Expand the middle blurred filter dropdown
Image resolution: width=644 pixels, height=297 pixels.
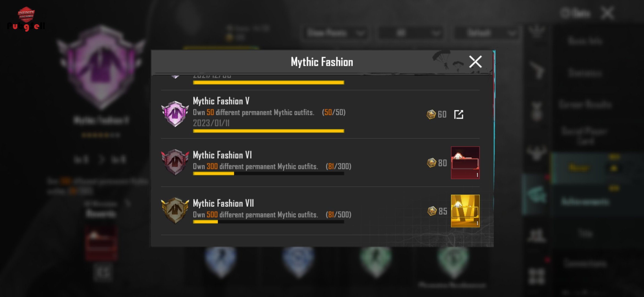coord(410,33)
